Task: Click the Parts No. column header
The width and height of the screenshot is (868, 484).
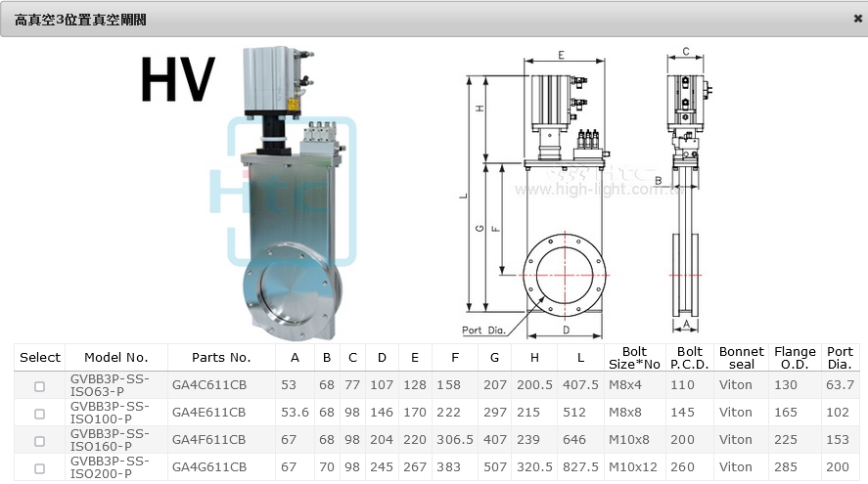Action: (220, 358)
